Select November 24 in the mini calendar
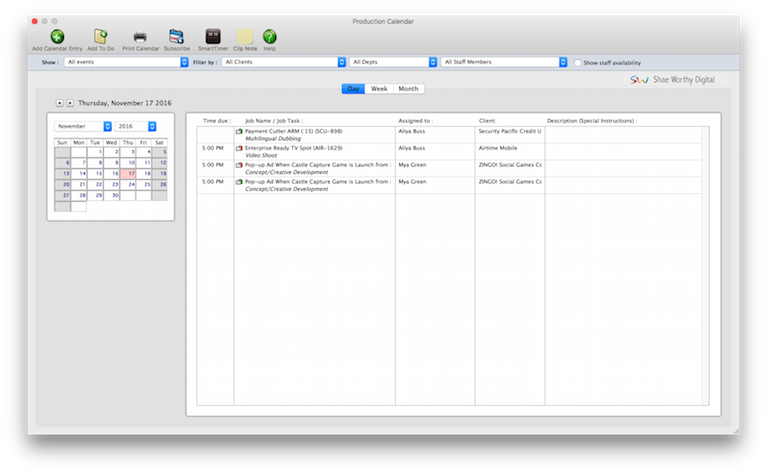767x474 pixels. tap(128, 184)
